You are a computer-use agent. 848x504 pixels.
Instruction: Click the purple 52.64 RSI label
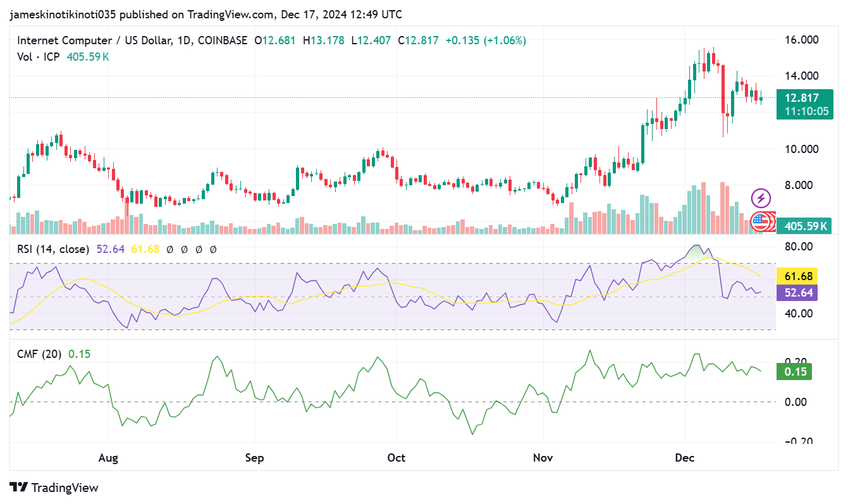[797, 292]
